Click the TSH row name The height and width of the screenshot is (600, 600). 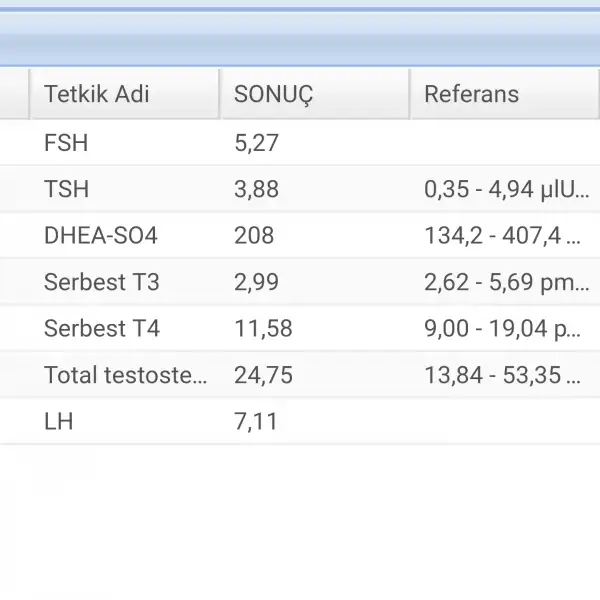pos(66,189)
